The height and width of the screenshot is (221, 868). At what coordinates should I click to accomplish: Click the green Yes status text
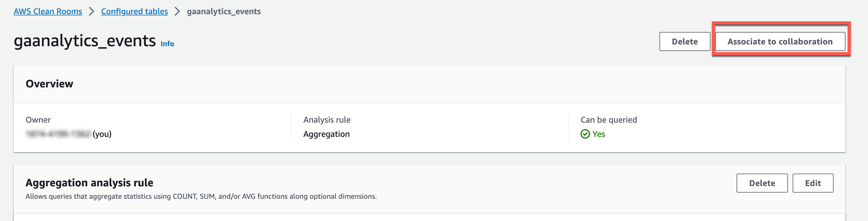coord(598,134)
